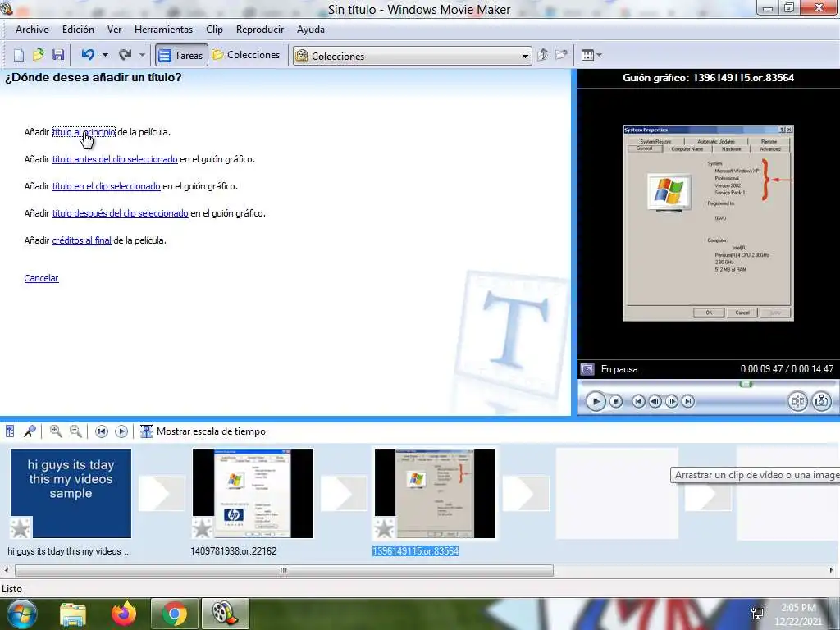The image size is (840, 630).
Task: Open the Colecciones combo box
Action: pos(412,56)
